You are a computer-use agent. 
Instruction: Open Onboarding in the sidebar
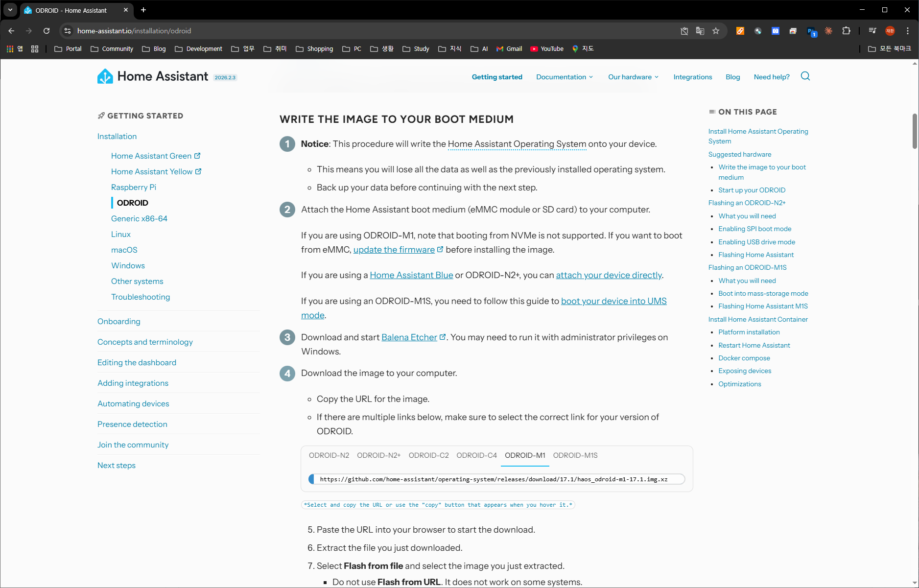119,321
